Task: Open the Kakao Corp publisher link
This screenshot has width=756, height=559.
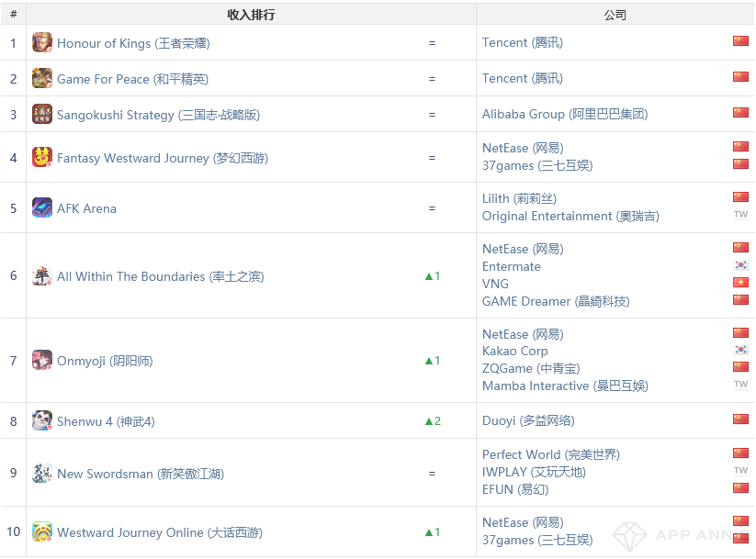Action: (x=514, y=351)
